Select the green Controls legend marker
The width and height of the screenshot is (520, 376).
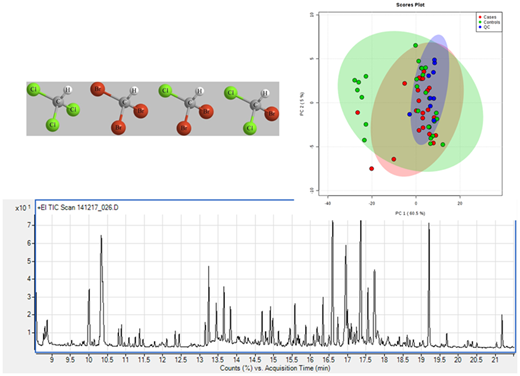coord(480,22)
